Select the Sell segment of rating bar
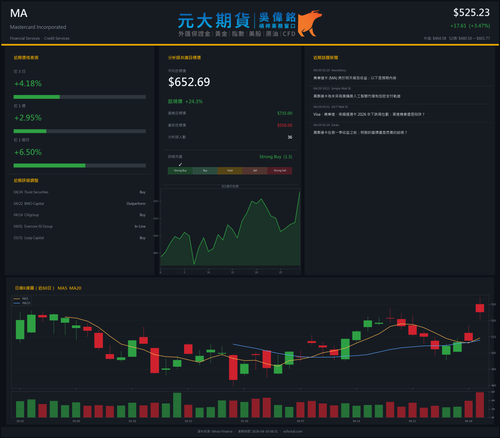 click(255, 171)
